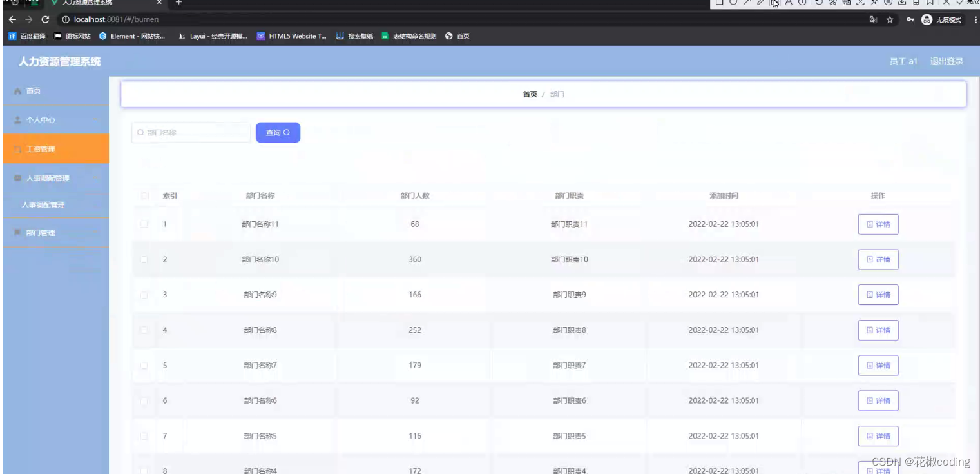This screenshot has height=474, width=980.
Task: Expand 部门管理 sidebar menu
Action: (x=55, y=233)
